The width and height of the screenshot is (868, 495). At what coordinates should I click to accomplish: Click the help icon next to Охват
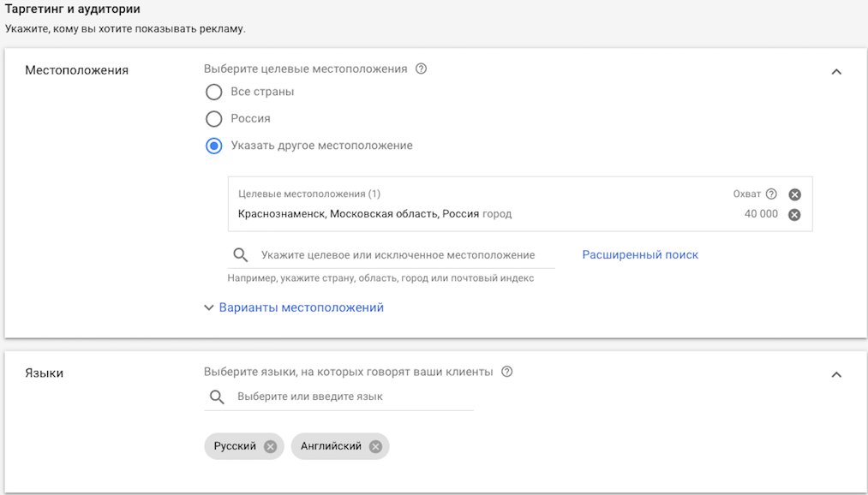[771, 194]
